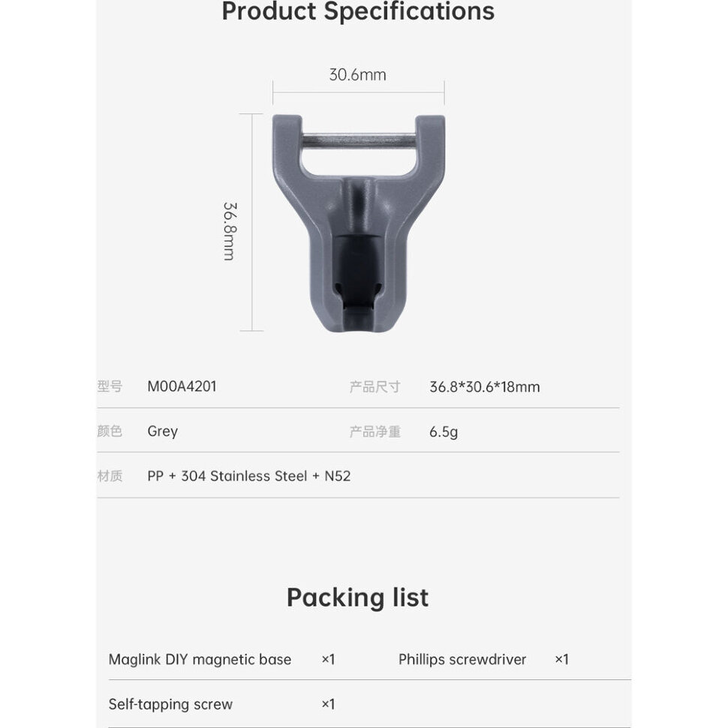Click the Self-tapping screw entry

[170, 704]
